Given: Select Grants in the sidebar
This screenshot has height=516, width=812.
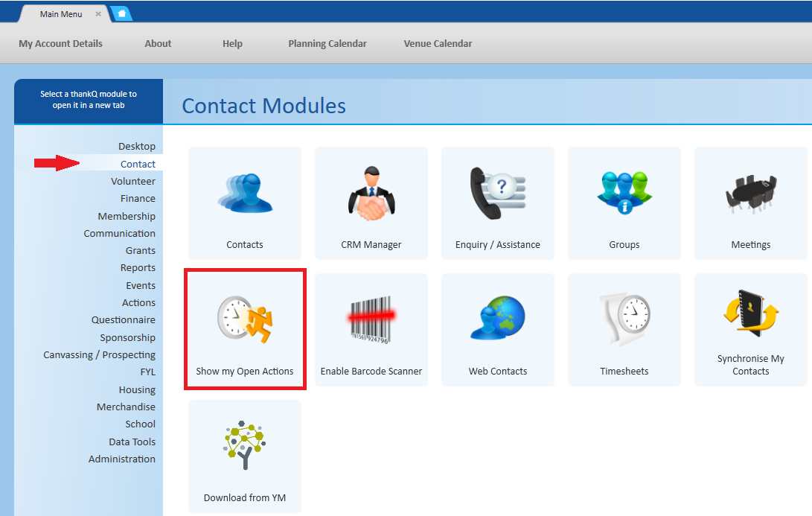Looking at the screenshot, I should tap(141, 250).
